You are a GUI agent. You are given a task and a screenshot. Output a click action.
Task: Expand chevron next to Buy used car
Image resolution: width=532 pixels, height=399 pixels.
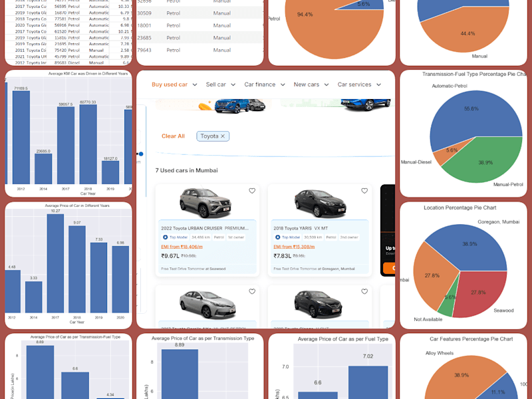click(x=195, y=85)
